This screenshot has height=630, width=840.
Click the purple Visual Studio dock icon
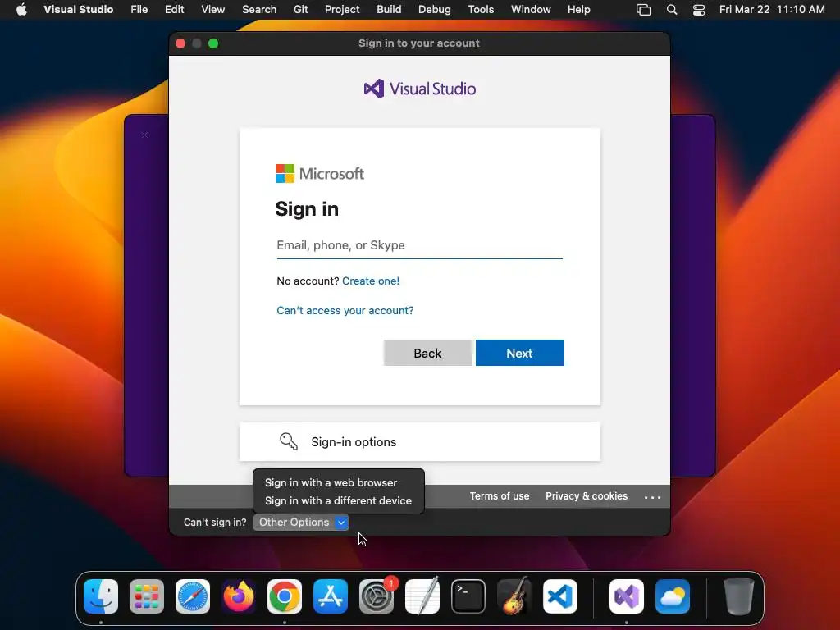tap(627, 596)
